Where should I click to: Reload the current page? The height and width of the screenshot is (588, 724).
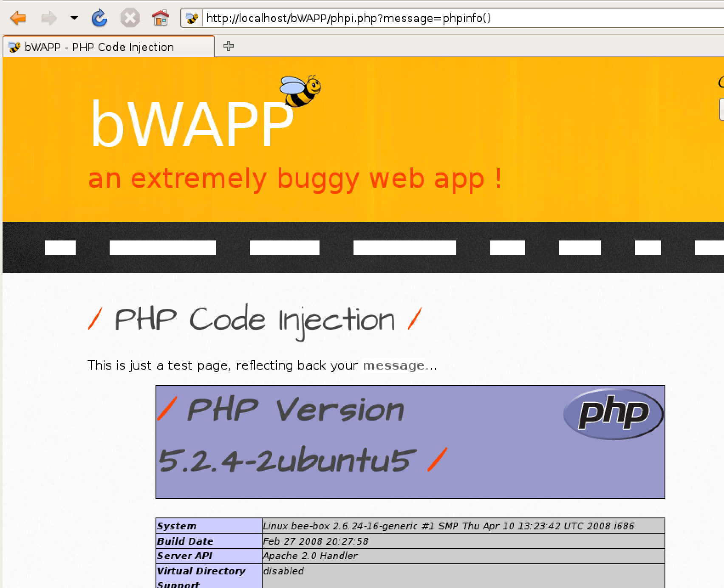coord(99,18)
